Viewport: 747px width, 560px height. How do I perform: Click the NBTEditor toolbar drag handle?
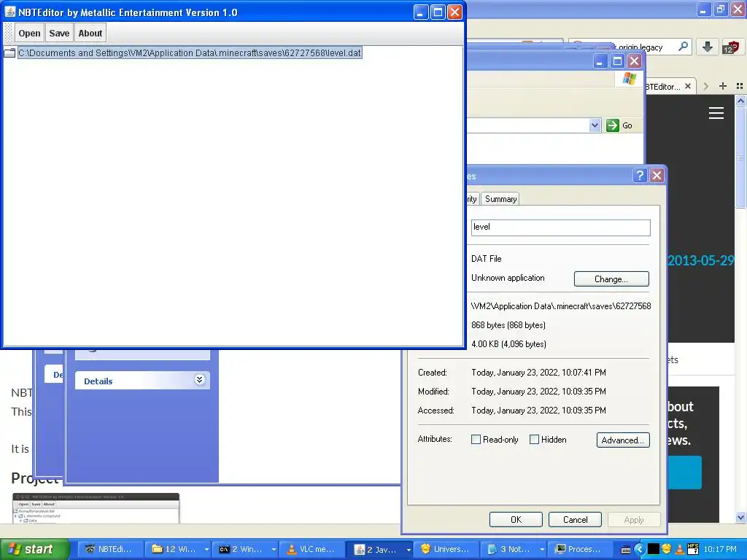(x=8, y=34)
